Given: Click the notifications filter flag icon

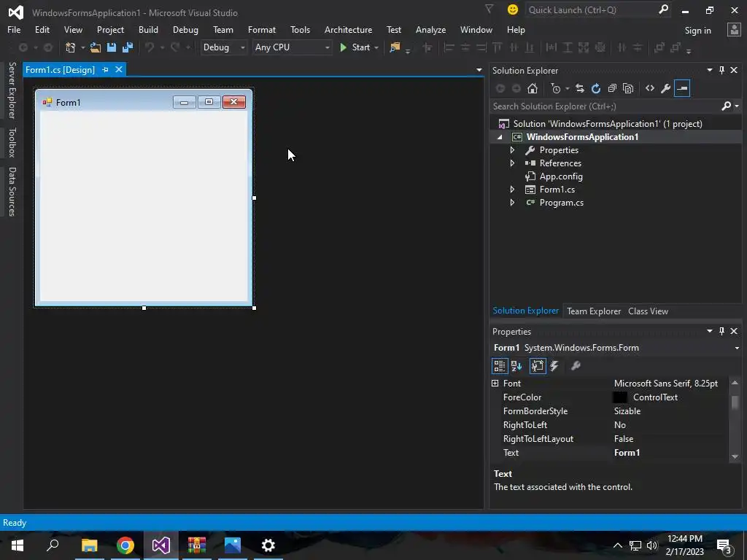Looking at the screenshot, I should [x=489, y=9].
